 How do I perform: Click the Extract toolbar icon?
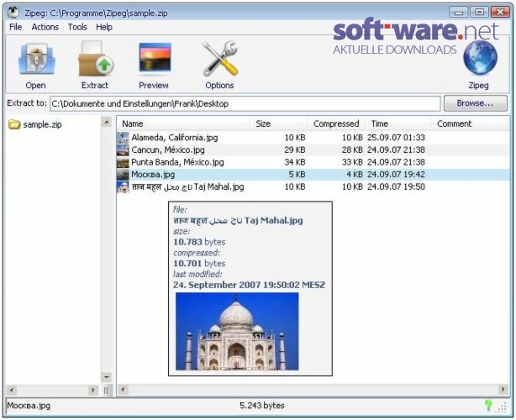[96, 59]
